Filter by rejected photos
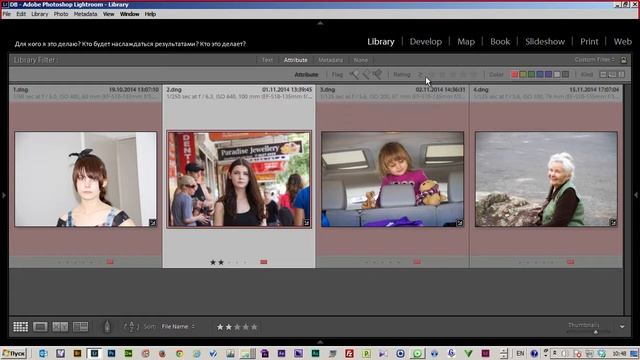Viewport: 640px width, 360px height. pyautogui.click(x=377, y=74)
